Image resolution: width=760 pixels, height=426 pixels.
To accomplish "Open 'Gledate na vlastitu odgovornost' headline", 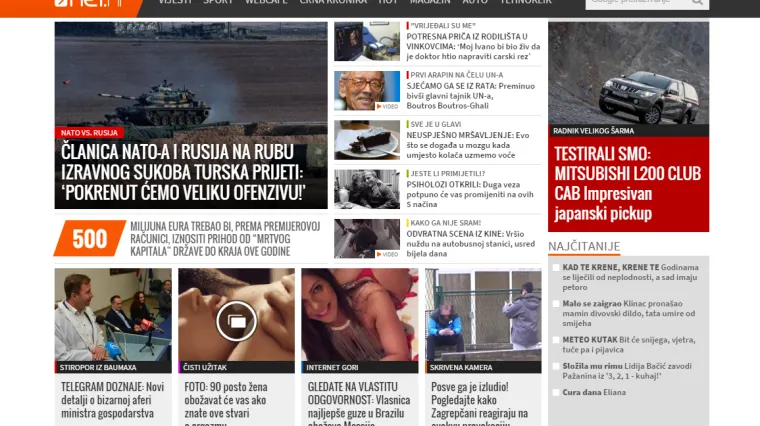I will tap(359, 403).
